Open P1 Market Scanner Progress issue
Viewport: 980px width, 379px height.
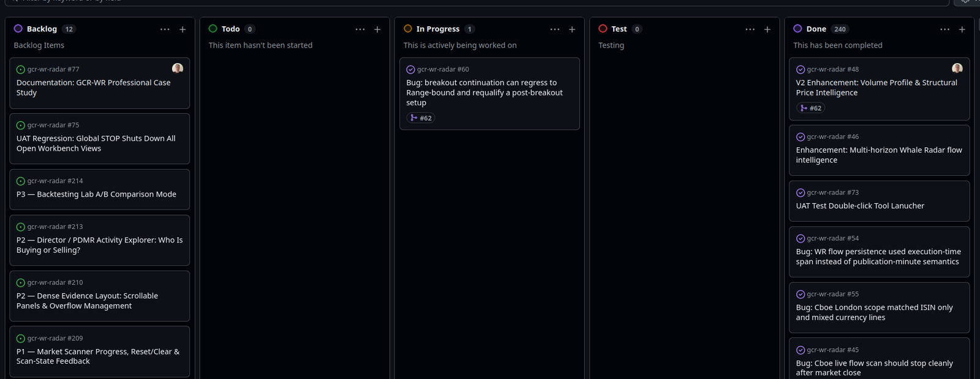point(98,356)
